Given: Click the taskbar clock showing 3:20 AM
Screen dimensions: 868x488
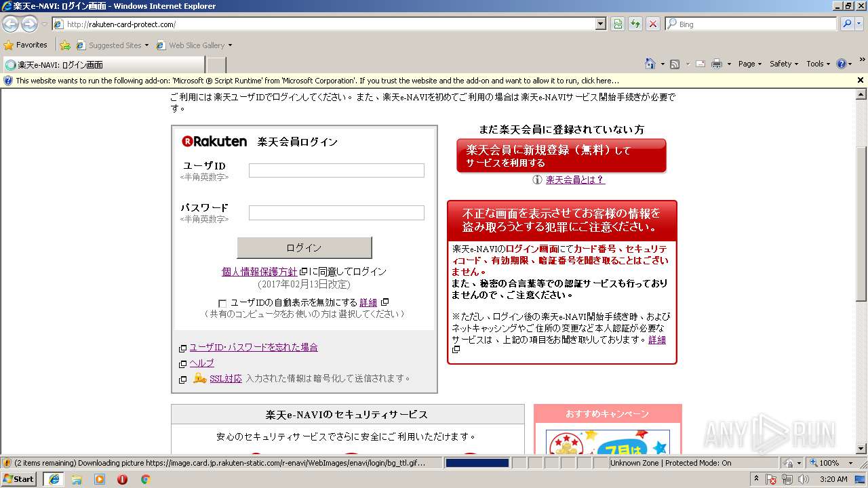Looking at the screenshot, I should [x=833, y=479].
